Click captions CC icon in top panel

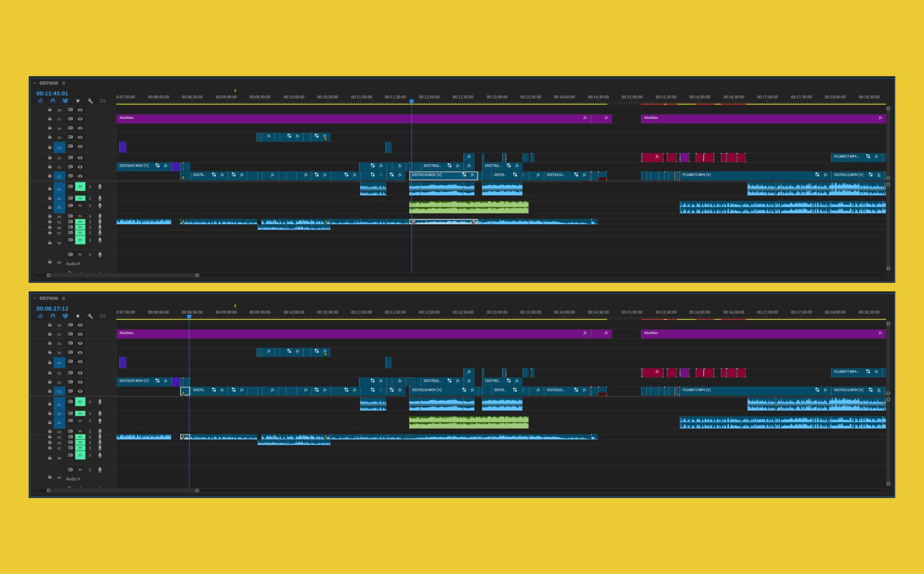[x=103, y=101]
